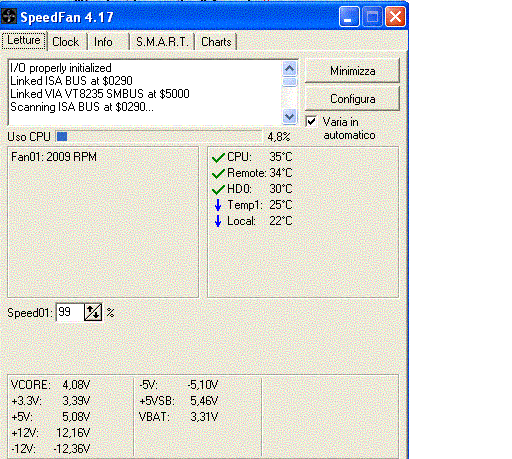Click the log box scrollbar thumb
This screenshot has width=512, height=459.
(x=289, y=82)
